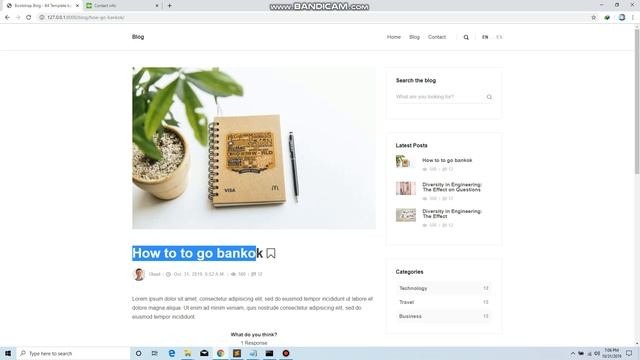The image size is (640, 360).
Task: Click the 'Categories' heading
Action: tap(409, 272)
